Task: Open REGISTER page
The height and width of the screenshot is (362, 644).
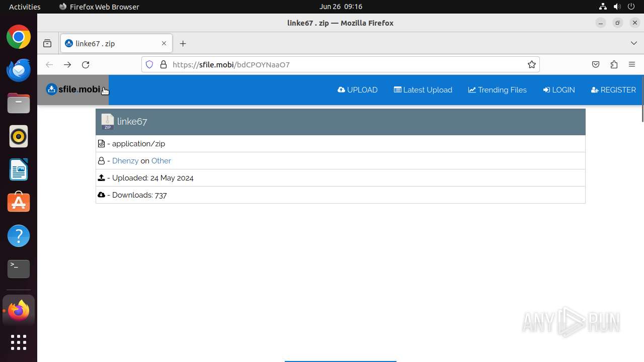Action: coord(614,90)
